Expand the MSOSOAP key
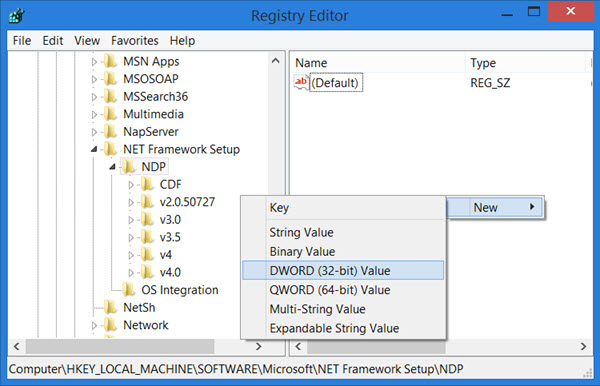The height and width of the screenshot is (386, 600). pos(94,79)
